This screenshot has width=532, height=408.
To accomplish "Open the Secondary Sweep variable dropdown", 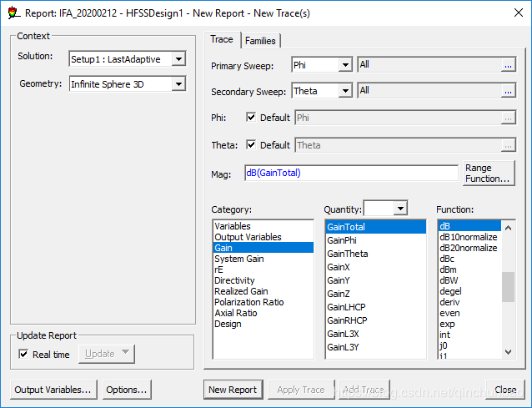I will tap(345, 91).
